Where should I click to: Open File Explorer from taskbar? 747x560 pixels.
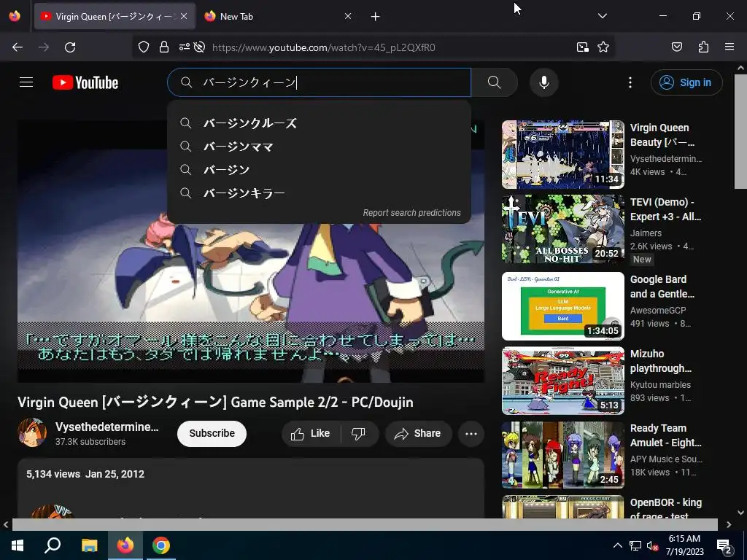point(89,545)
